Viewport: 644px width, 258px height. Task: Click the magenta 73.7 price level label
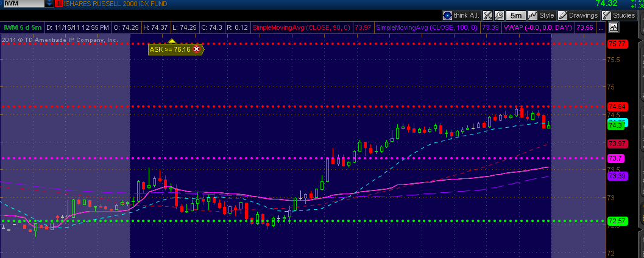point(615,158)
